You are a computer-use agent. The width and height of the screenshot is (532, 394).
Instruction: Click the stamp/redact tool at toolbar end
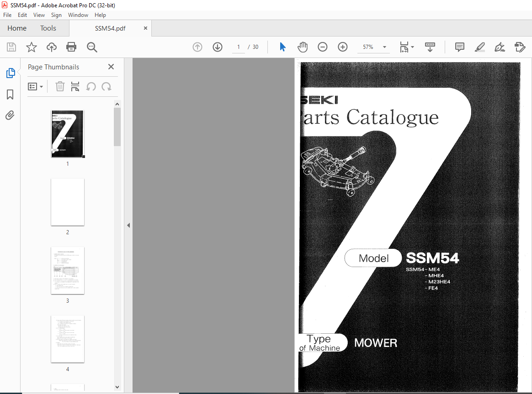pos(520,47)
